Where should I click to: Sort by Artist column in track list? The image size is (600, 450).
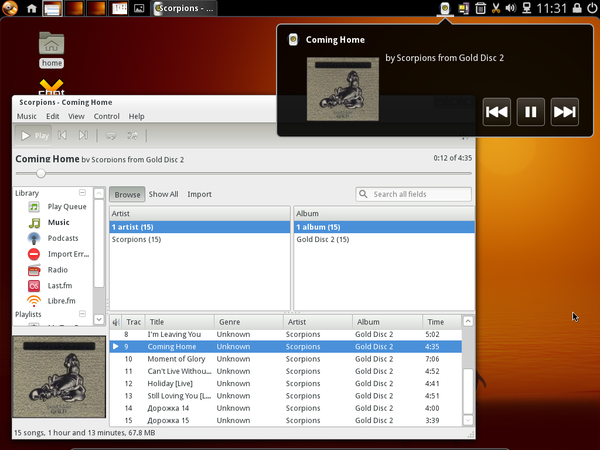318,322
